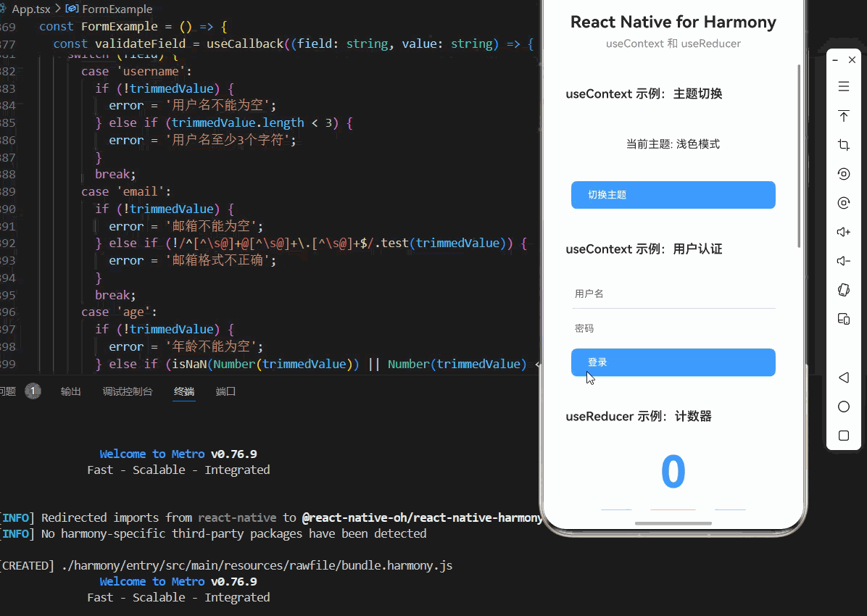Image resolution: width=867 pixels, height=616 pixels.
Task: Click code line '邮箱格式不正确'
Action: [192, 260]
